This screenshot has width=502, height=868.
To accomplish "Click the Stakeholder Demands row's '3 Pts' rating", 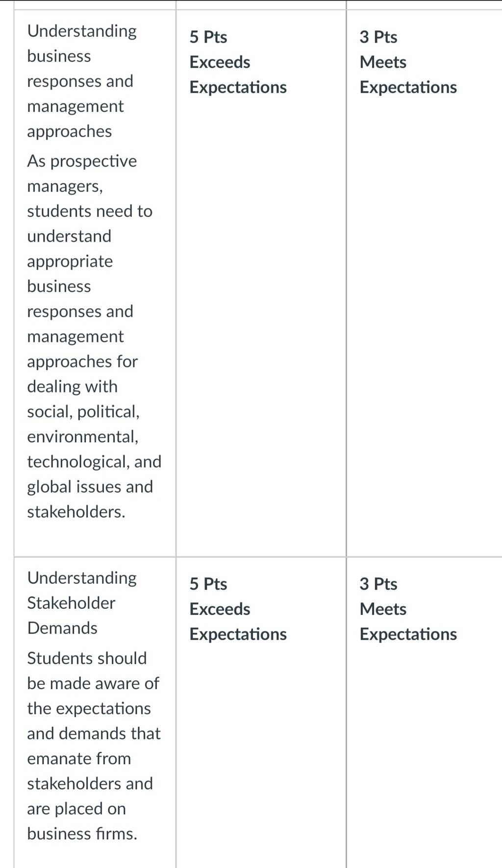I will point(378,584).
